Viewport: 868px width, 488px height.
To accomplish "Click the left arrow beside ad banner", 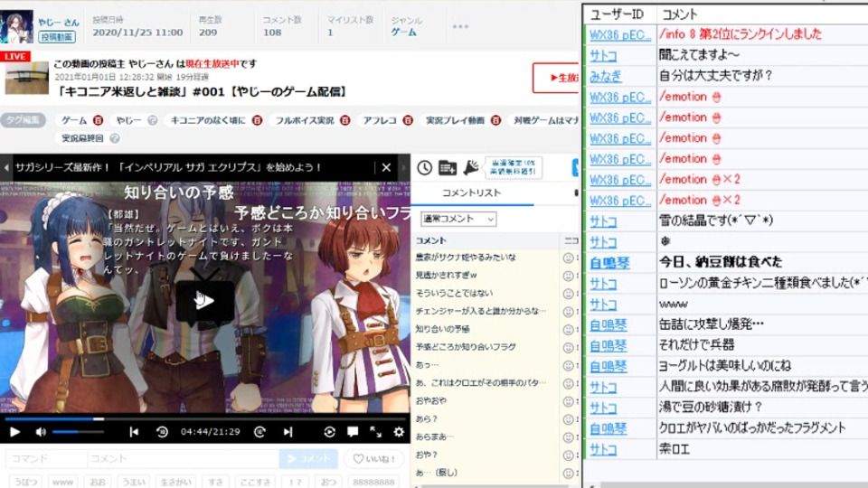I will (x=6, y=167).
